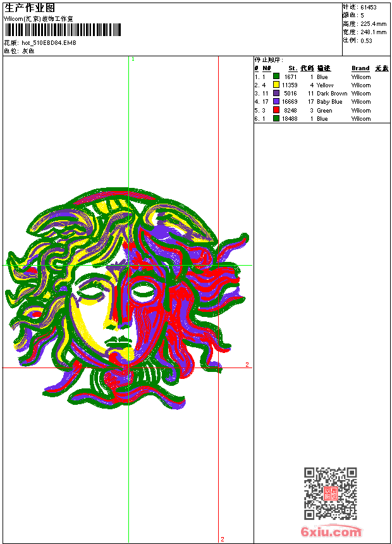Viewport: 392px width, 544px height.
Task: Click the Baby Blue description text
Action: click(x=329, y=102)
